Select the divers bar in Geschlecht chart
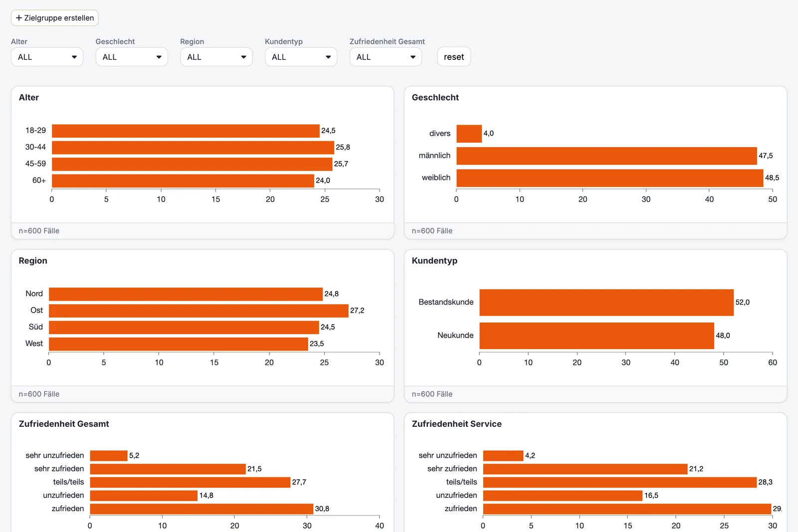The width and height of the screenshot is (798, 532). coord(469,134)
